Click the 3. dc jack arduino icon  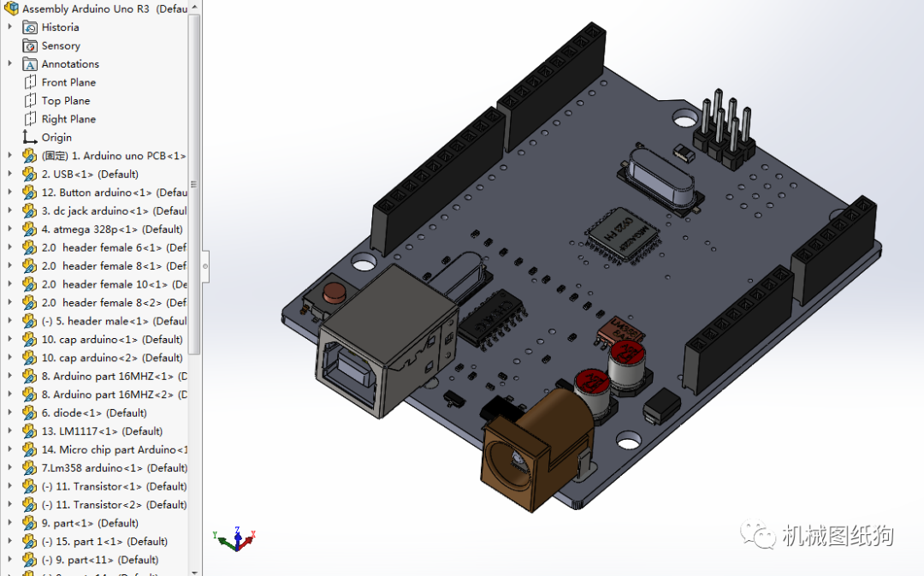[x=29, y=211]
